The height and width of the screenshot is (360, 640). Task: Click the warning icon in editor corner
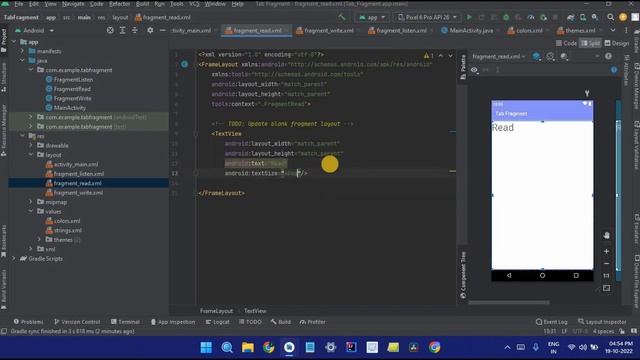427,56
